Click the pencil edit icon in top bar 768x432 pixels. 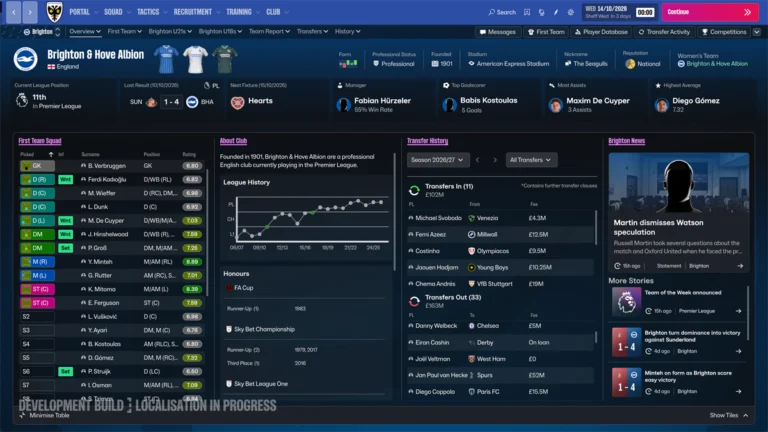click(x=556, y=12)
